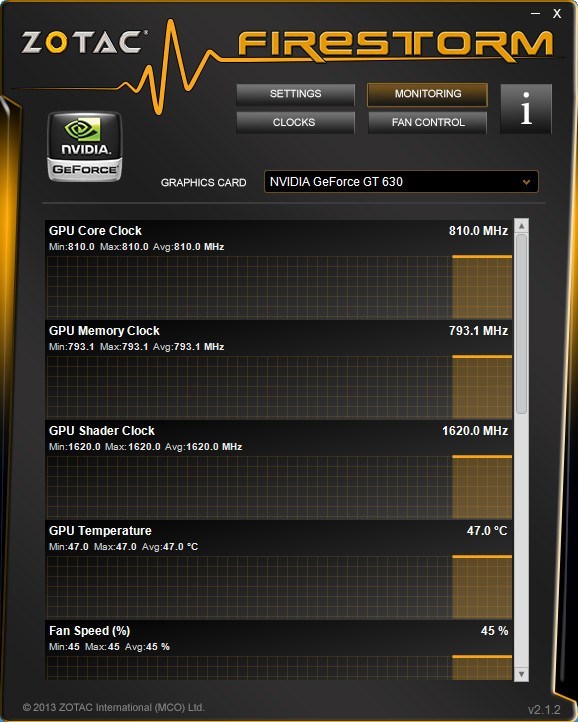This screenshot has width=578, height=722.
Task: Click the Fan Speed (%) graph
Action: click(x=279, y=668)
